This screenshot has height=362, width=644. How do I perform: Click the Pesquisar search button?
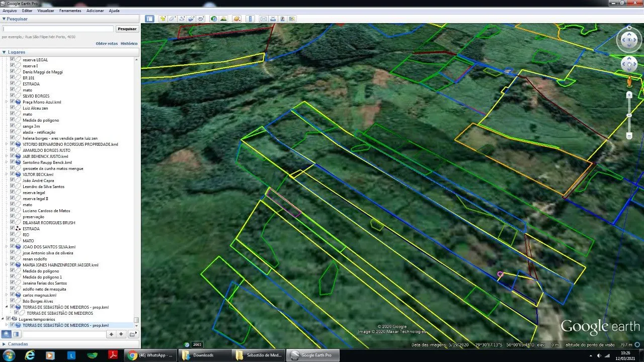[127, 29]
